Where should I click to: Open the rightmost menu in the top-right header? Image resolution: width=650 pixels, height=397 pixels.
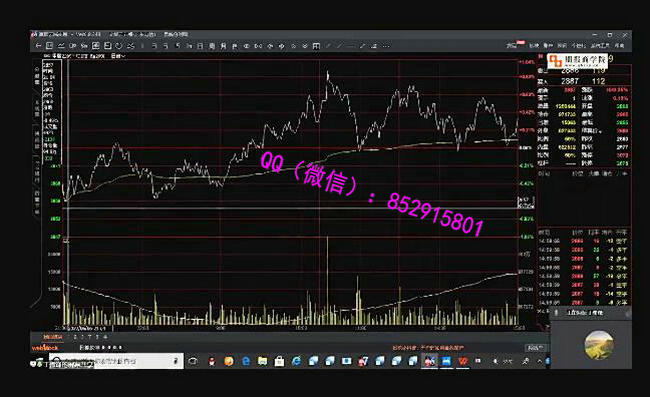tap(619, 46)
